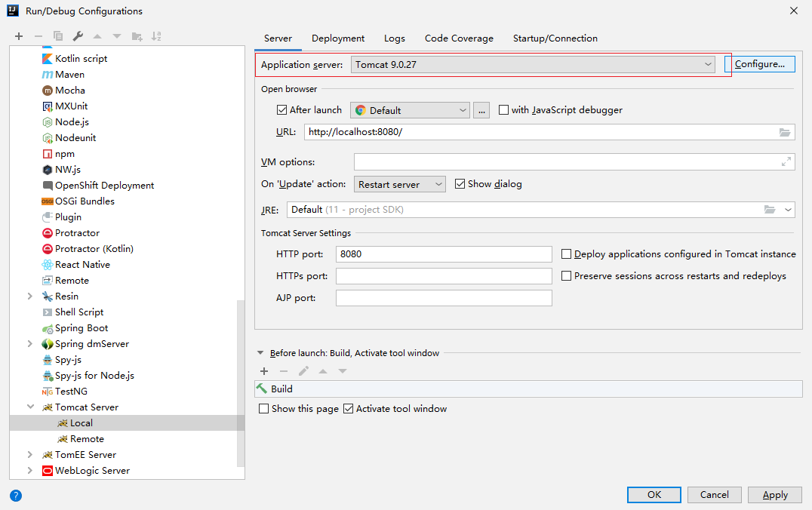Image resolution: width=812 pixels, height=510 pixels.
Task: Expand the Resin tree node
Action: tap(30, 296)
